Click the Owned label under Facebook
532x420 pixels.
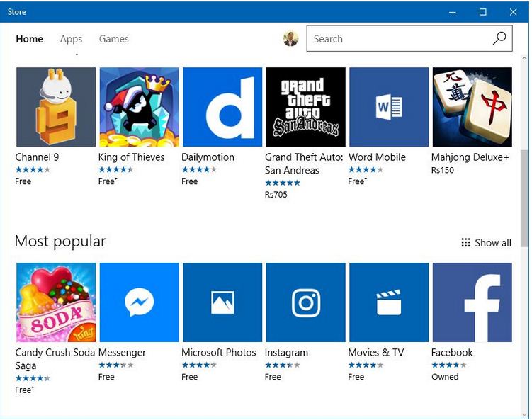point(445,377)
